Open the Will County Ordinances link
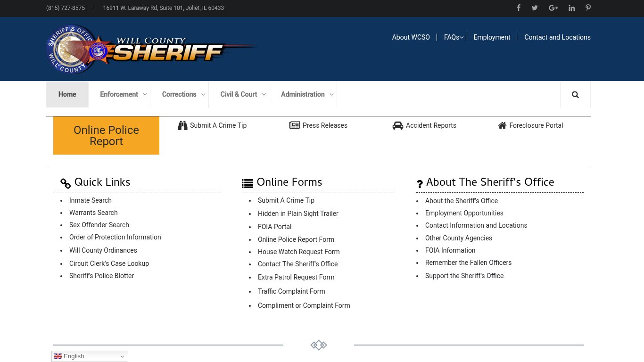Viewport: 644px width, 362px height. [103, 250]
